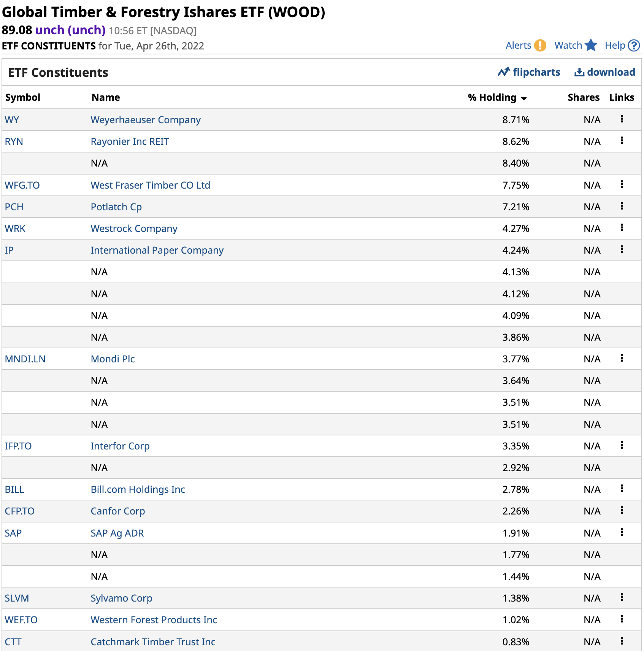Open three-dot menu for Rayonier row
This screenshot has height=651, width=644.
(x=622, y=141)
